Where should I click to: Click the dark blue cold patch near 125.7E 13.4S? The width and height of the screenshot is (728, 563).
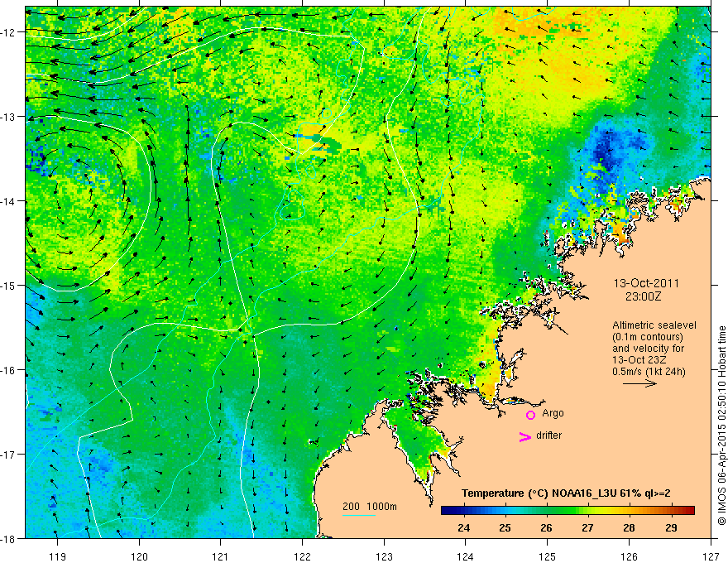click(x=606, y=151)
